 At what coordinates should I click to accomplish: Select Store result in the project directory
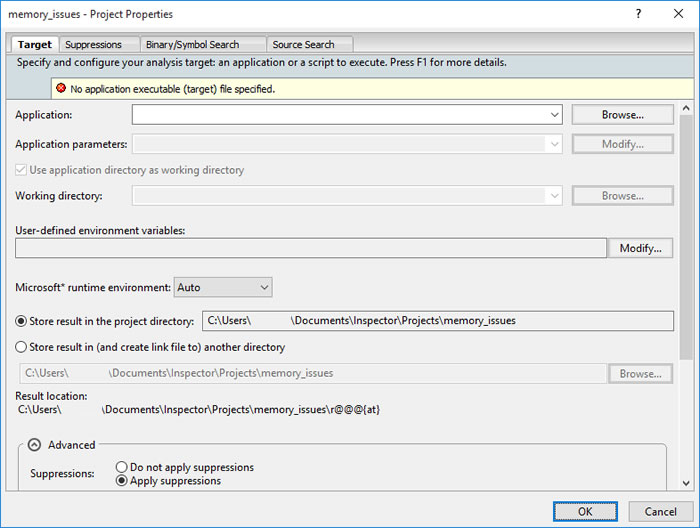click(22, 321)
